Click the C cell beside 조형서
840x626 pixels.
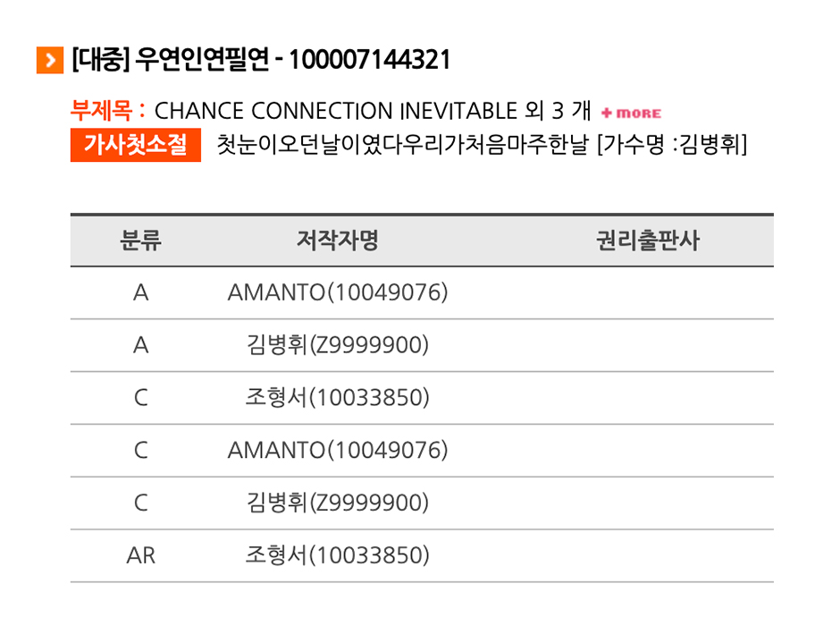tap(141, 398)
